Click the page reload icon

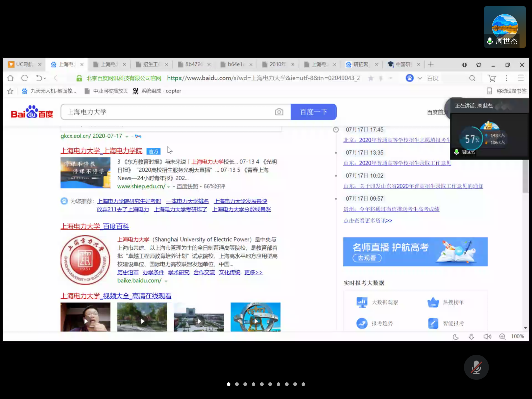point(25,78)
